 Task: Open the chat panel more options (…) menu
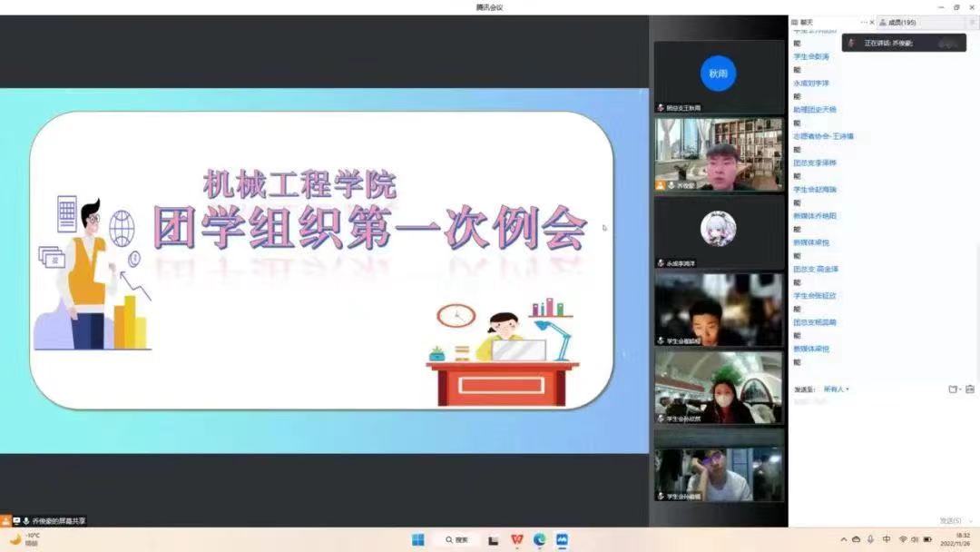[x=864, y=22]
